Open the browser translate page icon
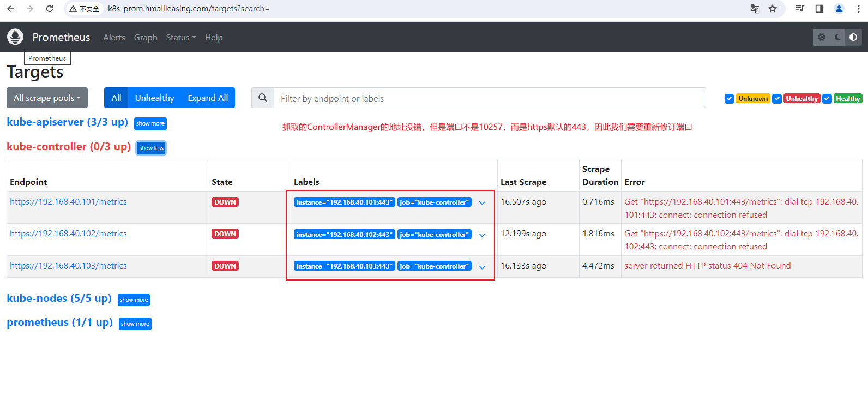The image size is (868, 417). (x=755, y=9)
